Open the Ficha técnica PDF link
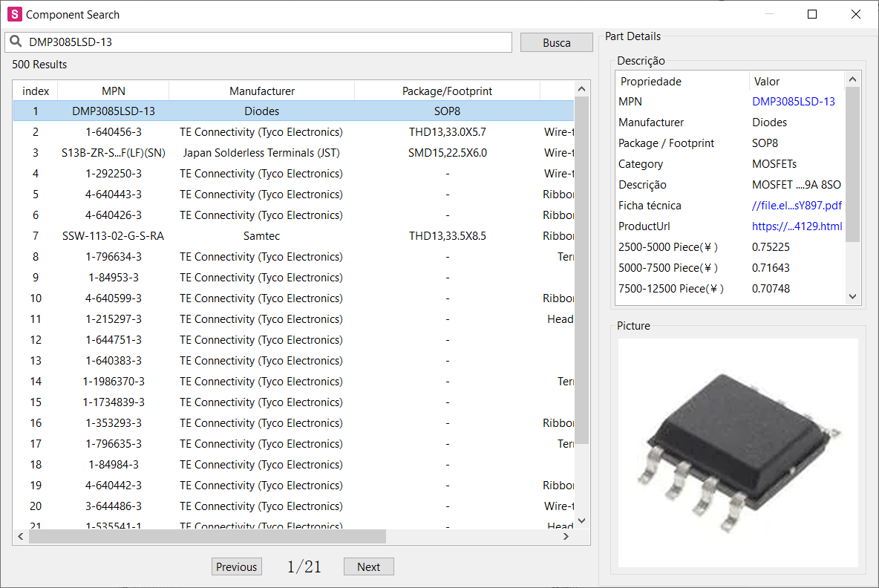This screenshot has height=588, width=879. [797, 206]
